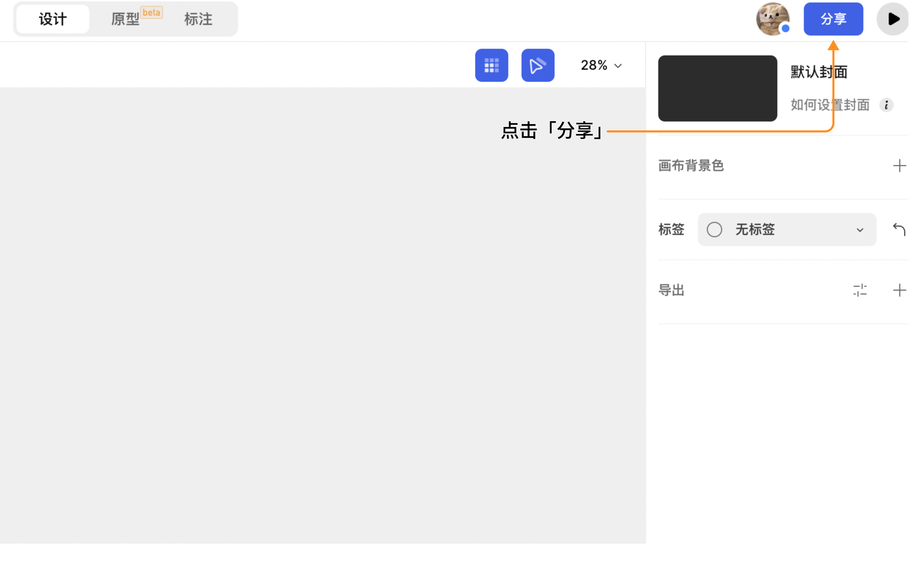
Task: Click the 画布背景色 section label
Action: pyautogui.click(x=691, y=166)
